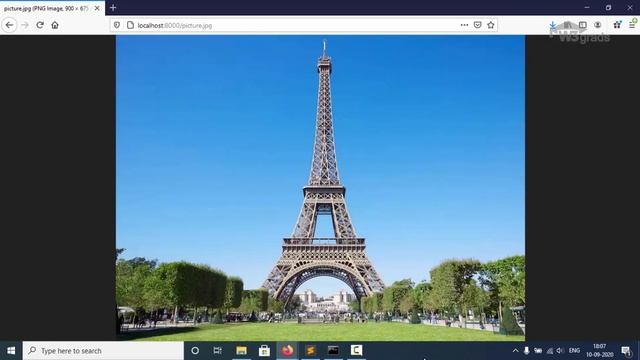Open the Firefox account menu
The width and height of the screenshot is (640, 360).
pyautogui.click(x=598, y=25)
